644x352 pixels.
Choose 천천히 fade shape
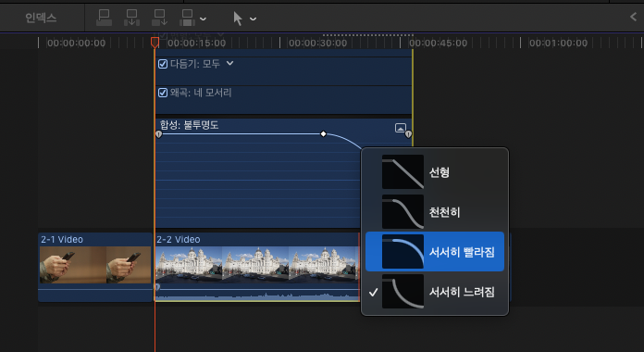pyautogui.click(x=435, y=212)
